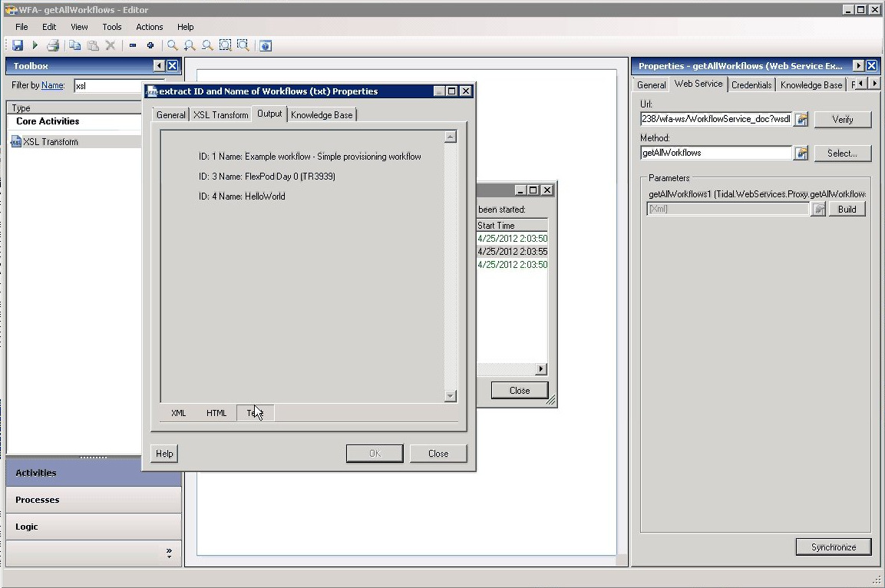
Task: Click Close button in started-processes window
Action: [x=520, y=391]
